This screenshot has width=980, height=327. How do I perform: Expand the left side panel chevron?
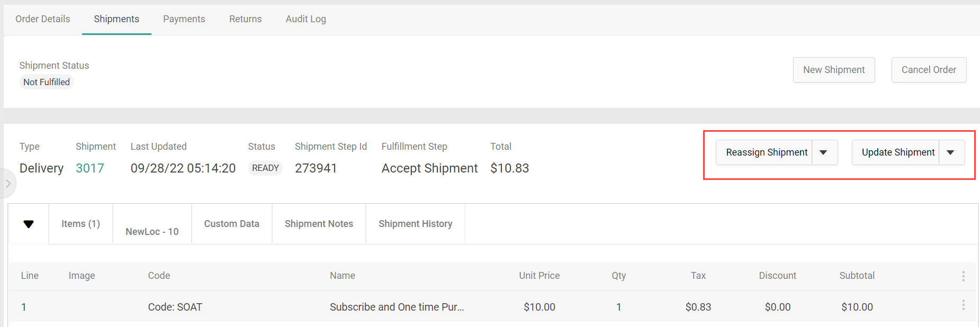coord(8,184)
